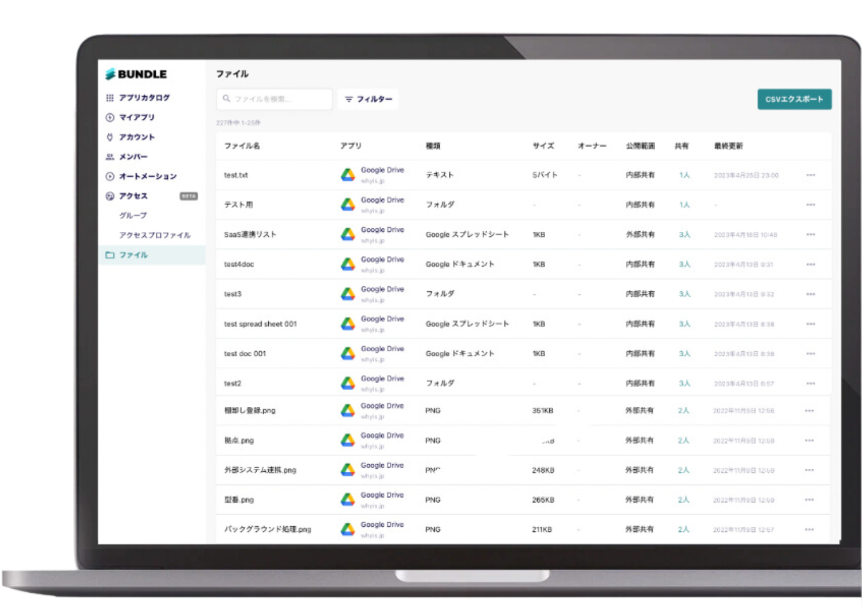862x616 pixels.
Task: Open the フィルター dropdown
Action: [368, 100]
